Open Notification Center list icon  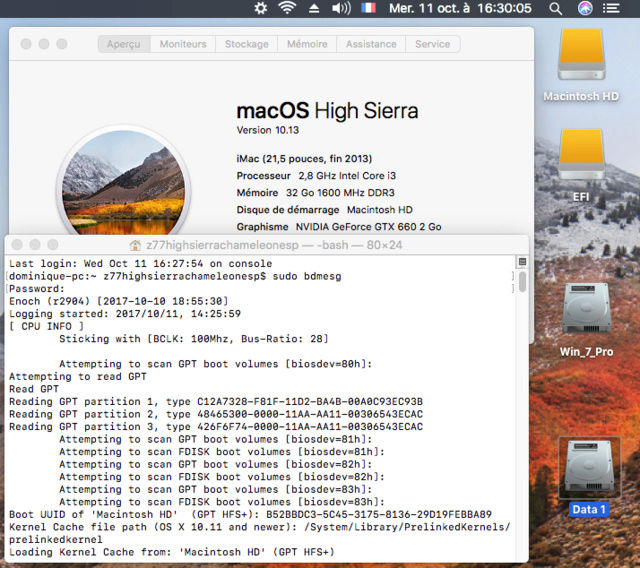point(611,8)
